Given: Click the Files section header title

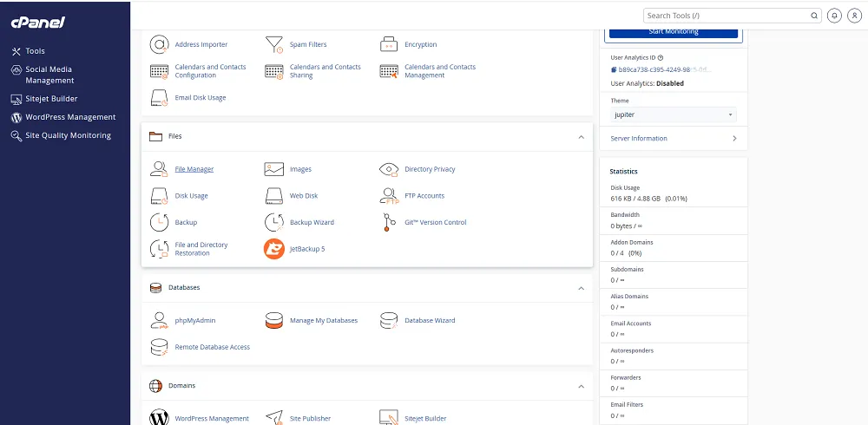Looking at the screenshot, I should point(175,136).
